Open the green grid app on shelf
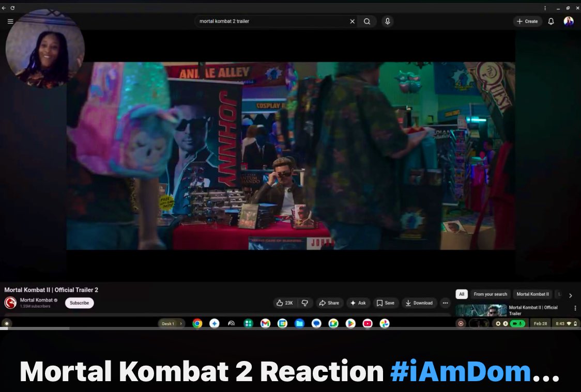The height and width of the screenshot is (392, 581). coord(248,323)
